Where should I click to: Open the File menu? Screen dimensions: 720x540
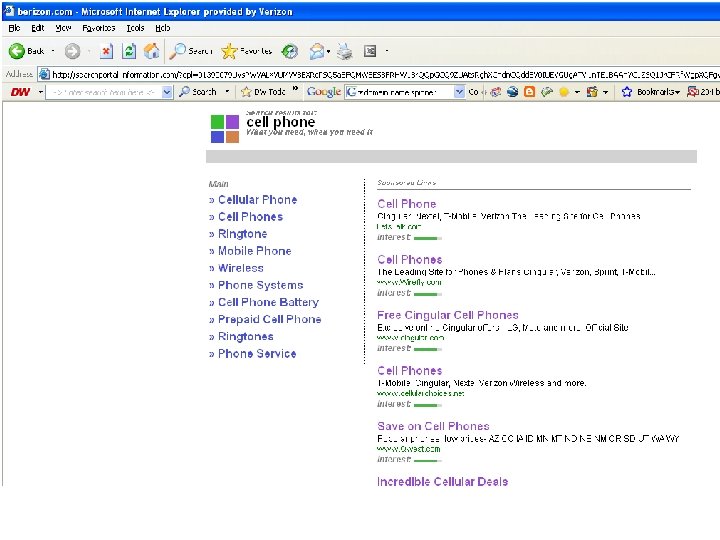[x=14, y=28]
